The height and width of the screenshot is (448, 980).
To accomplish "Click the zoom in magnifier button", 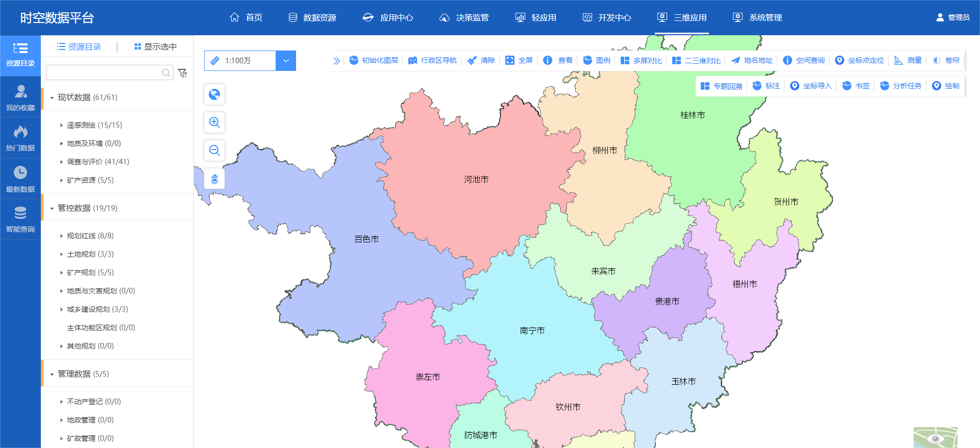I will 214,122.
